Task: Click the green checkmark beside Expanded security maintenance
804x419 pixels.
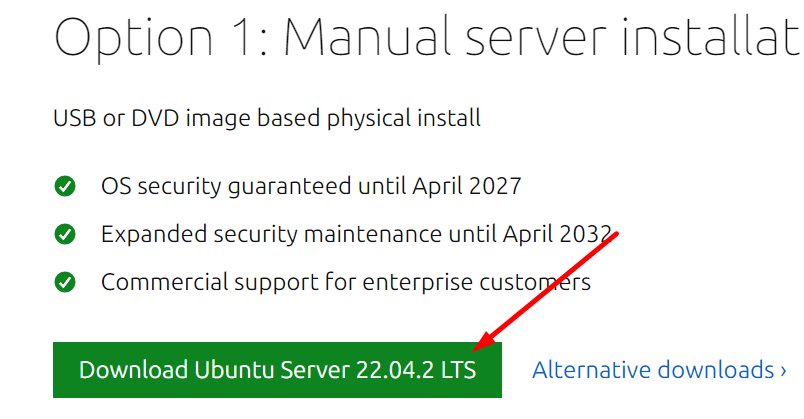Action: coord(65,234)
